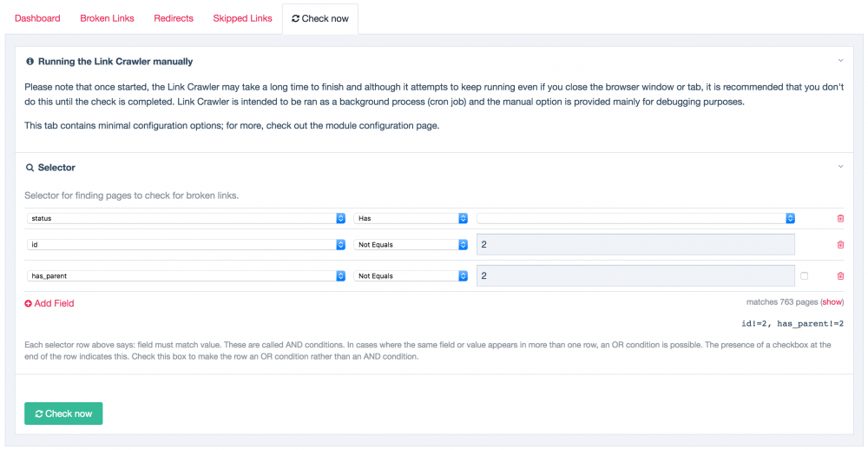Screen dimensions: 868x450
Task: Open the empty status value dropdown
Action: click(x=636, y=218)
